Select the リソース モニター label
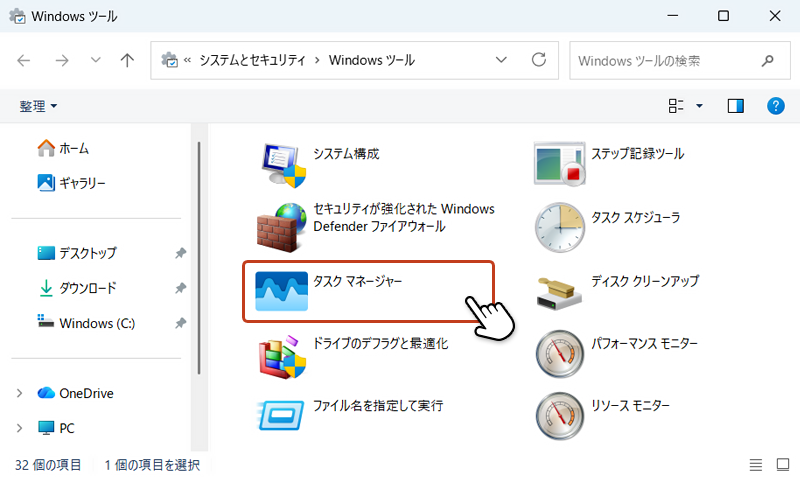800x479 pixels. click(631, 406)
